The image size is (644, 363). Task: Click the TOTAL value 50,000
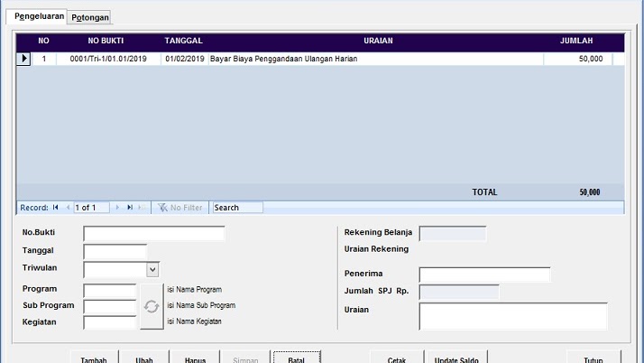point(590,192)
